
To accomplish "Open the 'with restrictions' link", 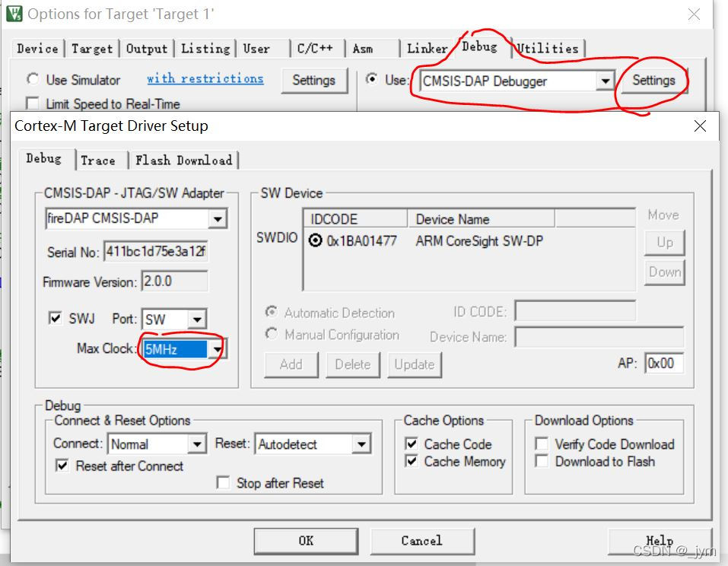I will 205,78.
